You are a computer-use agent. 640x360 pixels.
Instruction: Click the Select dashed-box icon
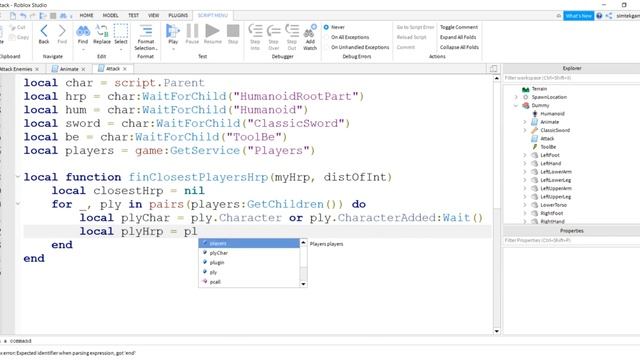coord(120,31)
